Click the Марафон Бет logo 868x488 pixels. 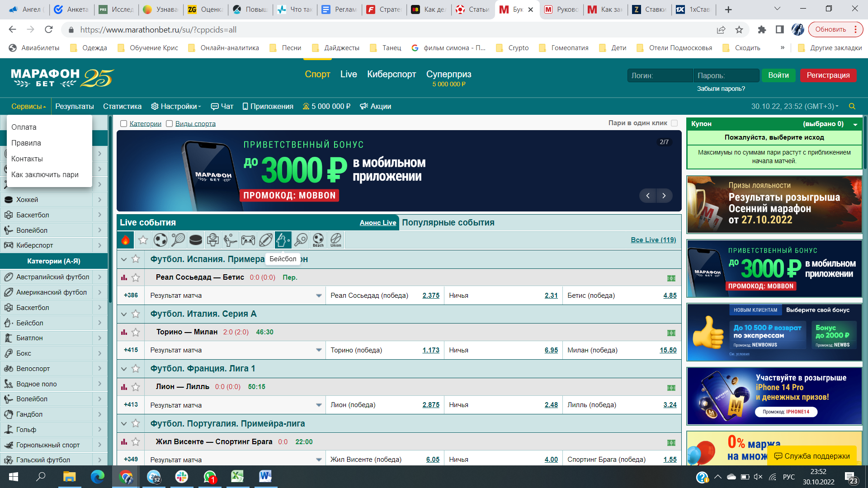tap(62, 78)
